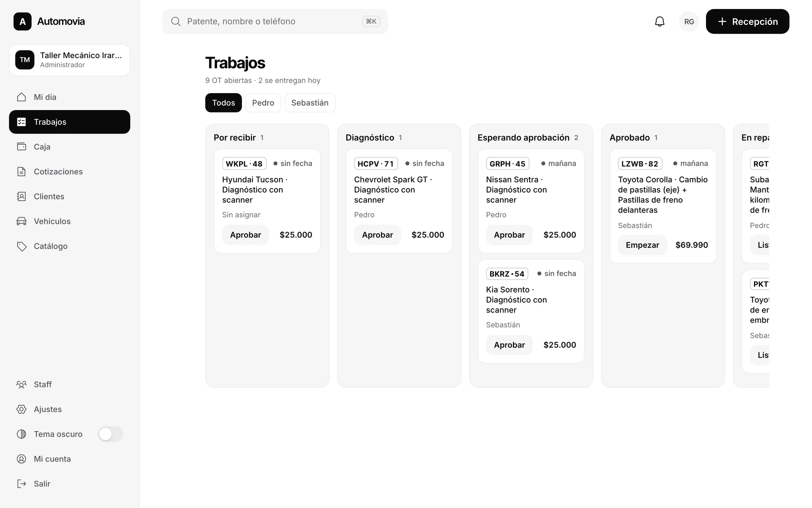Click the Staff people icon

pos(22,384)
